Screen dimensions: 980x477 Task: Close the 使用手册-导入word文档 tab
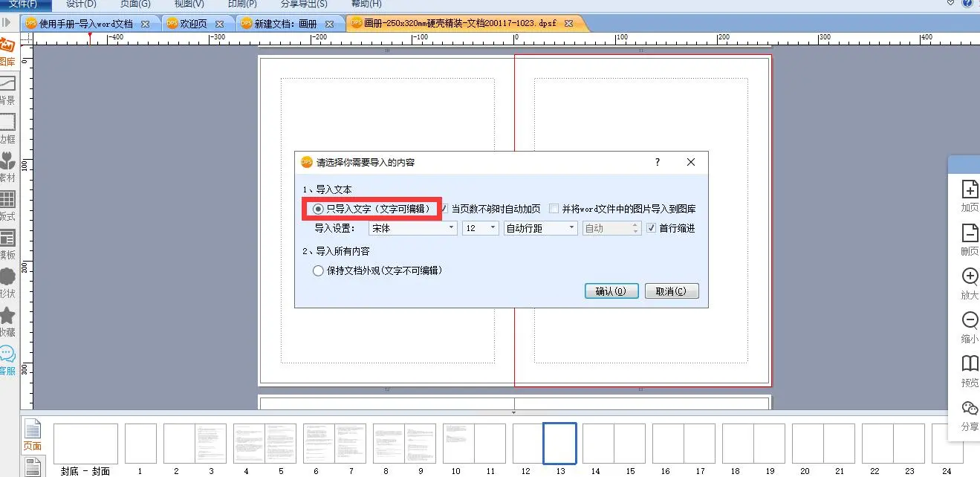pos(145,24)
